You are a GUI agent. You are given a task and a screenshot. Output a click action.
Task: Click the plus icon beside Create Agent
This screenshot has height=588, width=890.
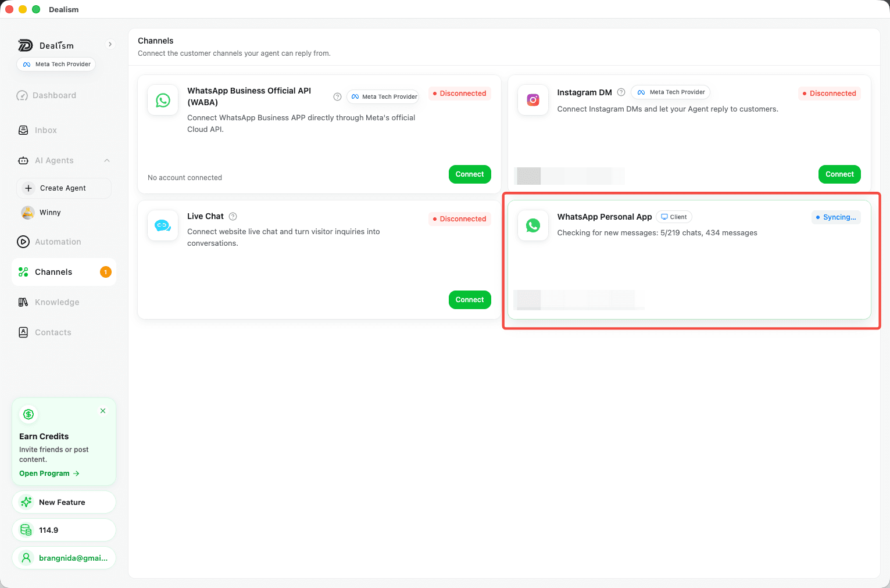[28, 188]
